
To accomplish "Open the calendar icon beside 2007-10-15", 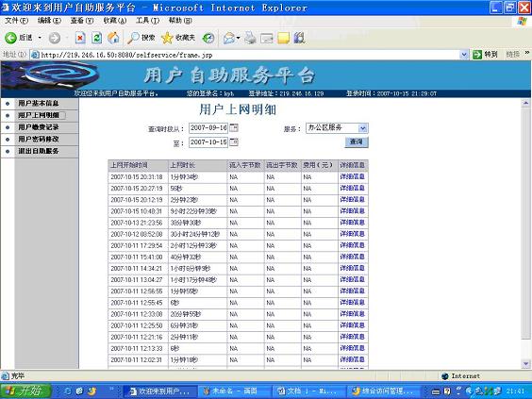I will tap(234, 141).
